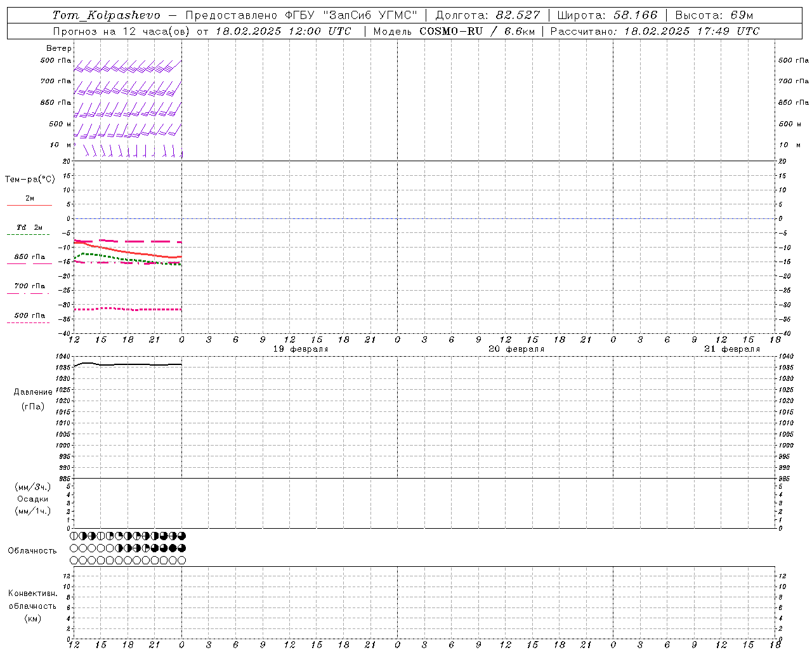Click the '(мм/1ч.)' precipitation unit label
Image resolution: width=812 pixels, height=650 pixels.
coord(33,511)
